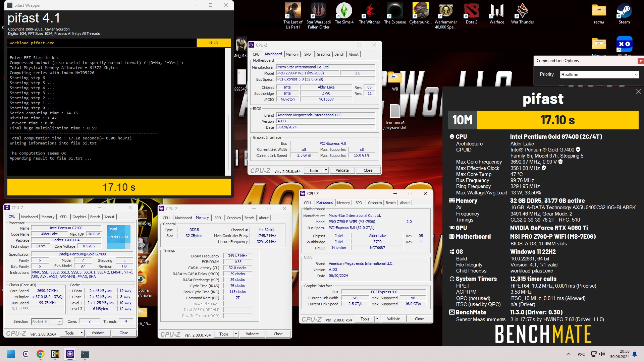
Task: Open Tools dropdown arrow in lower Mainboard CPU-Z
Action: point(377,319)
